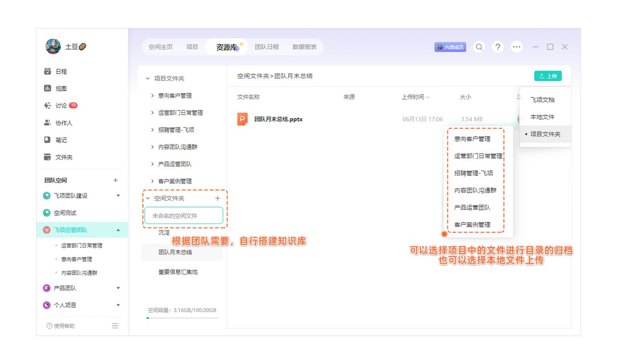
Task: Click the 空间容量 storage progress bar
Action: point(183,318)
